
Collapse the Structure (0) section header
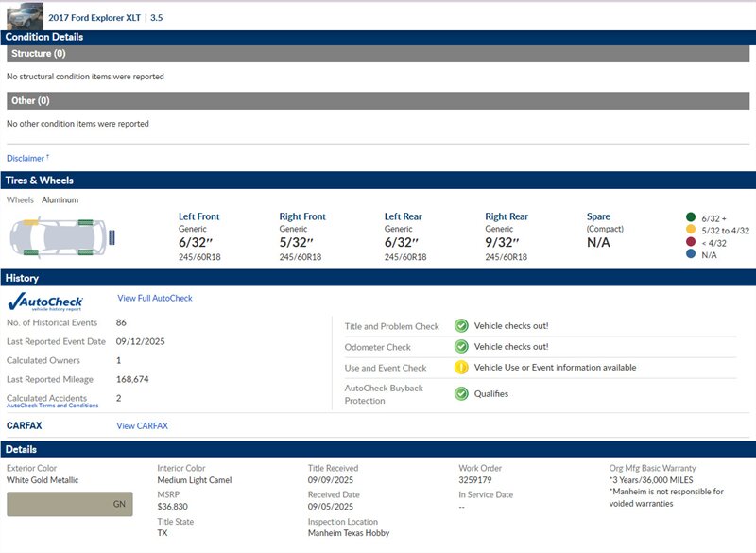[378, 54]
